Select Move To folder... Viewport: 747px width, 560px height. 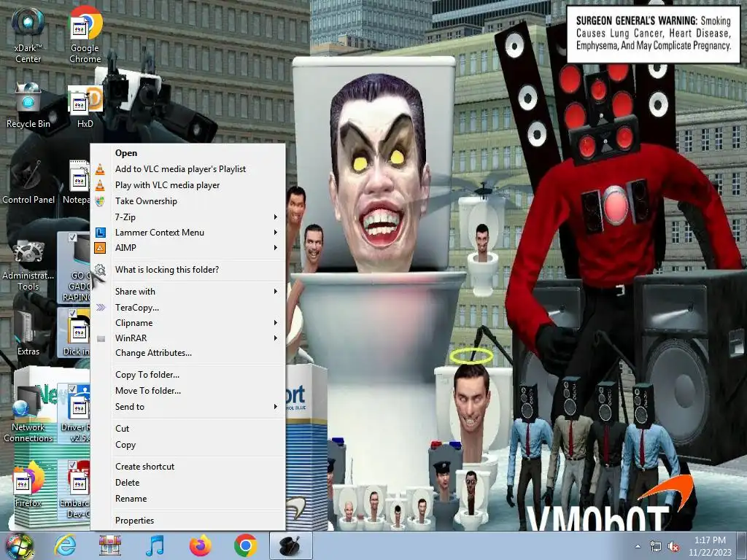tap(187, 391)
